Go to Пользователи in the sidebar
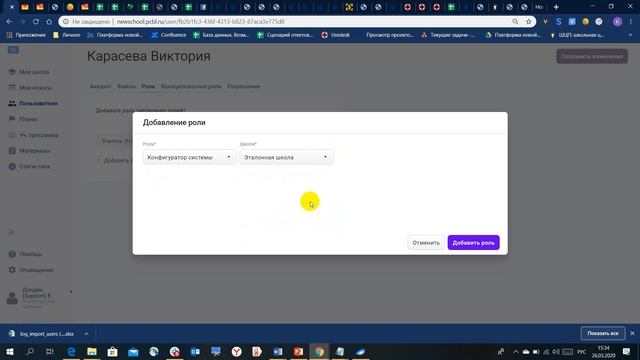Screen dimensions: 640x360 38,103
